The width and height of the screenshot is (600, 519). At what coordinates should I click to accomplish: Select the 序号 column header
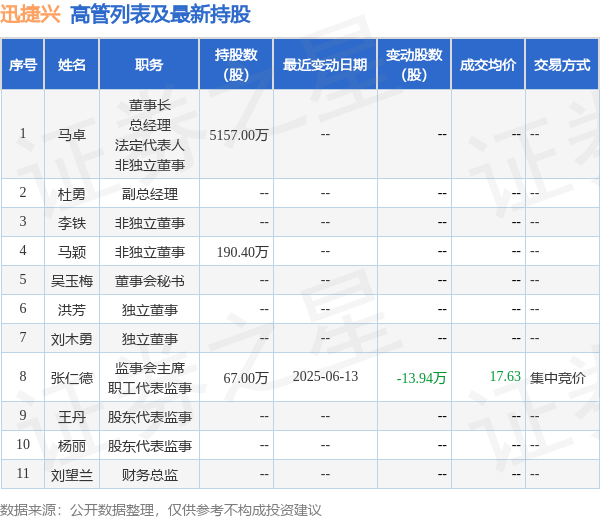(x=23, y=64)
